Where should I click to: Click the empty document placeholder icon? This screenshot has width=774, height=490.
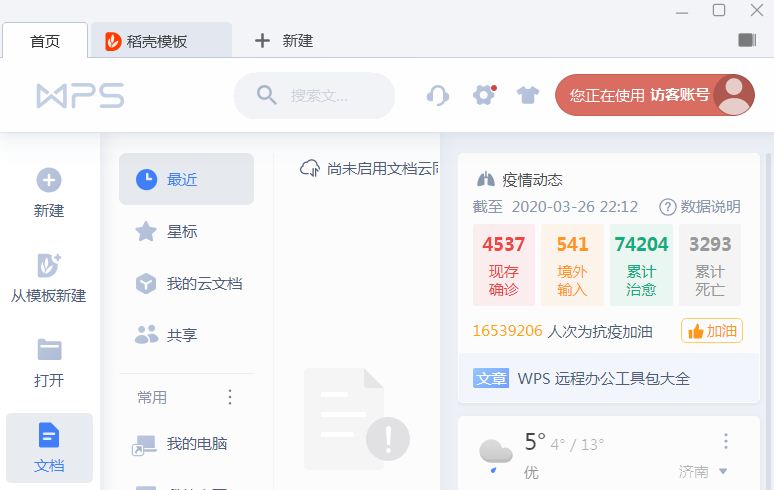pyautogui.click(x=356, y=419)
